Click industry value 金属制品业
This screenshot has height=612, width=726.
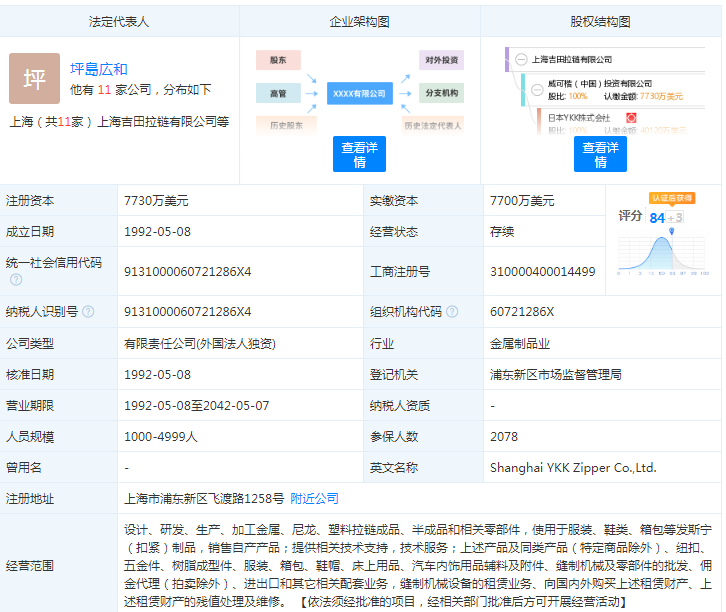coord(520,343)
